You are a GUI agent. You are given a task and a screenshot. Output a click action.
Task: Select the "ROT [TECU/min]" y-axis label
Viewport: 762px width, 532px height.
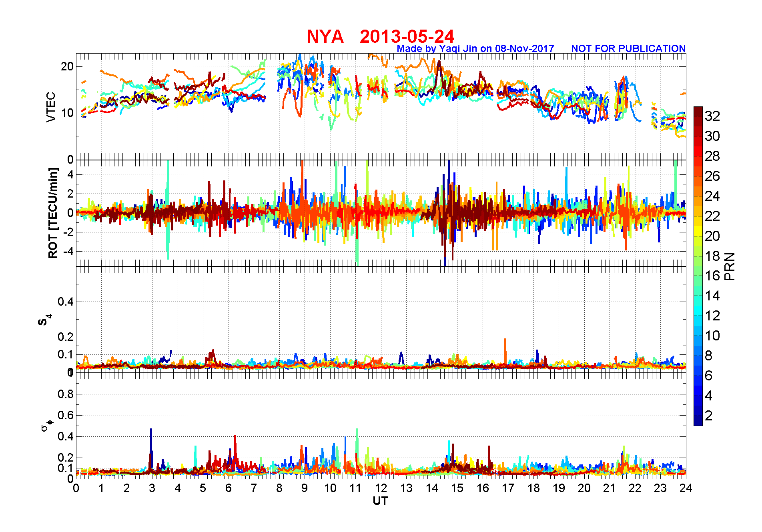tap(53, 213)
